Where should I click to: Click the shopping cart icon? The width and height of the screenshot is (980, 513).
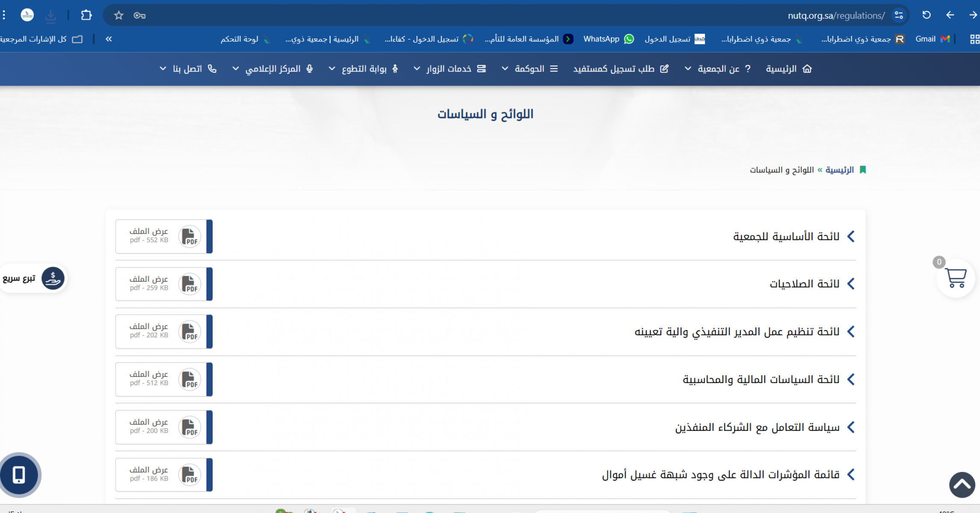pos(955,278)
